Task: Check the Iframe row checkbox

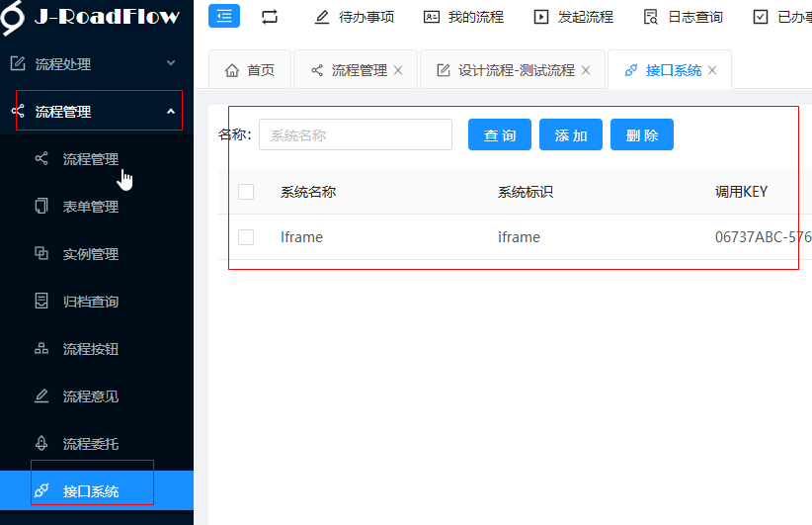Action: 246,237
